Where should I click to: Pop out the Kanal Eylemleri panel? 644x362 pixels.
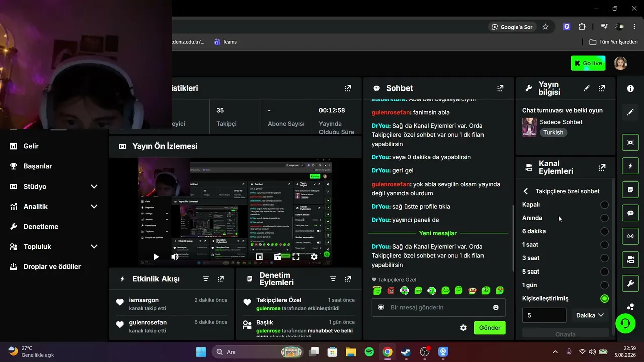coord(602,167)
